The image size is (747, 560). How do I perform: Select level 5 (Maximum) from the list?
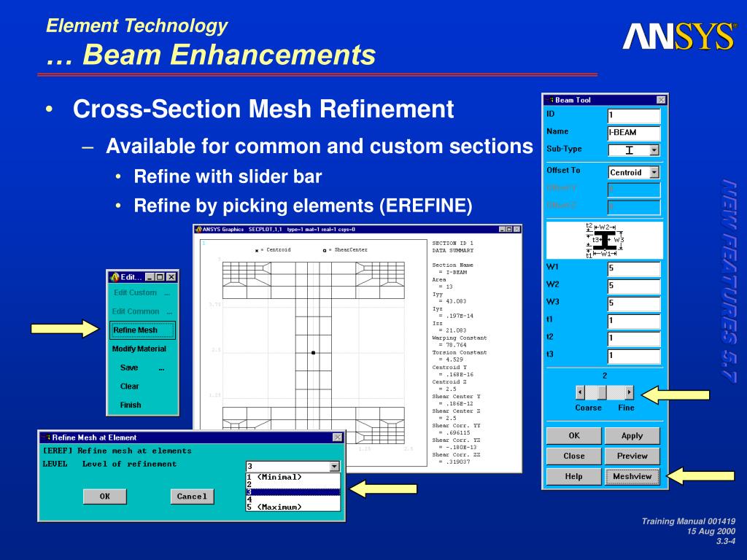click(x=293, y=507)
